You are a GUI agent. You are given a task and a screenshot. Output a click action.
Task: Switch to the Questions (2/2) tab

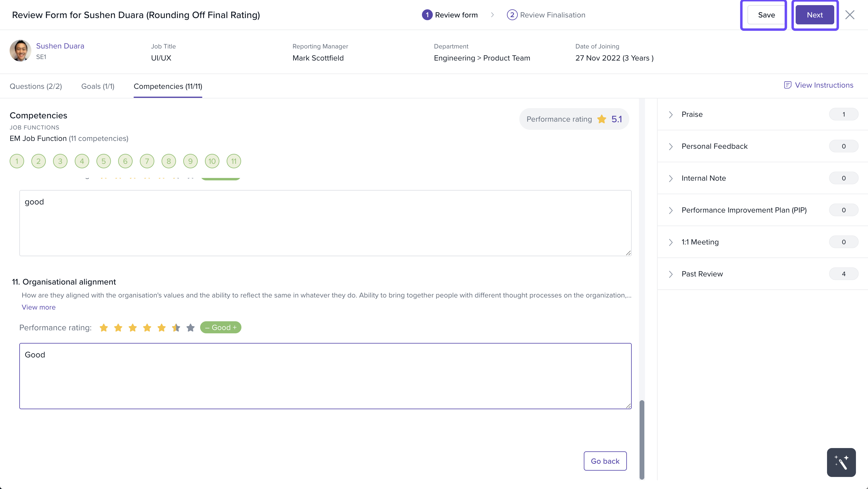[36, 86]
